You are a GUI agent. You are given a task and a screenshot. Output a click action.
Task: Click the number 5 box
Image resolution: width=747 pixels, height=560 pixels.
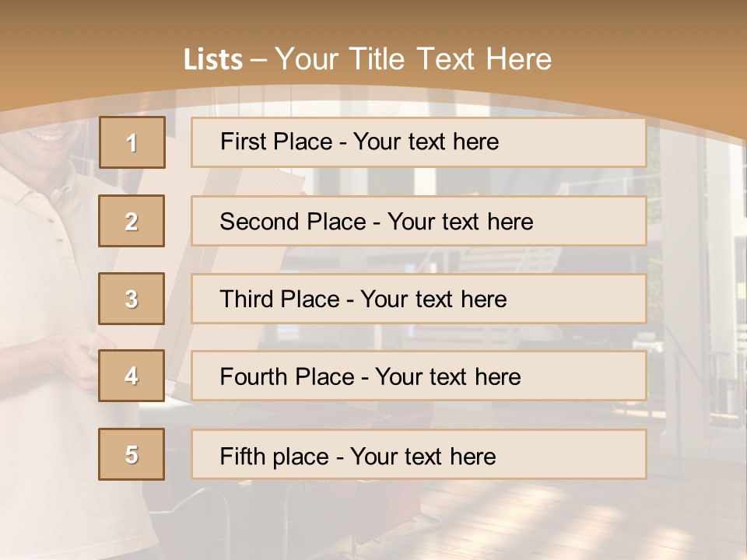132,454
